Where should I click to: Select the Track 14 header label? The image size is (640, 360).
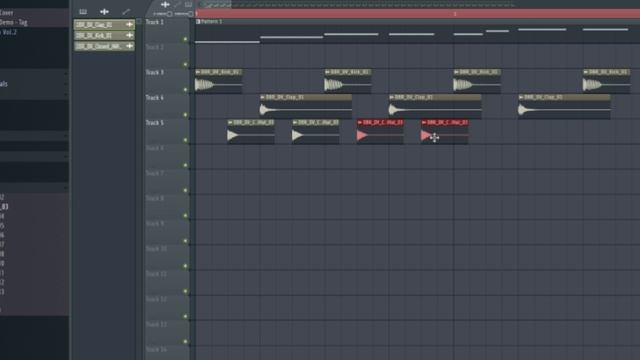pos(156,349)
